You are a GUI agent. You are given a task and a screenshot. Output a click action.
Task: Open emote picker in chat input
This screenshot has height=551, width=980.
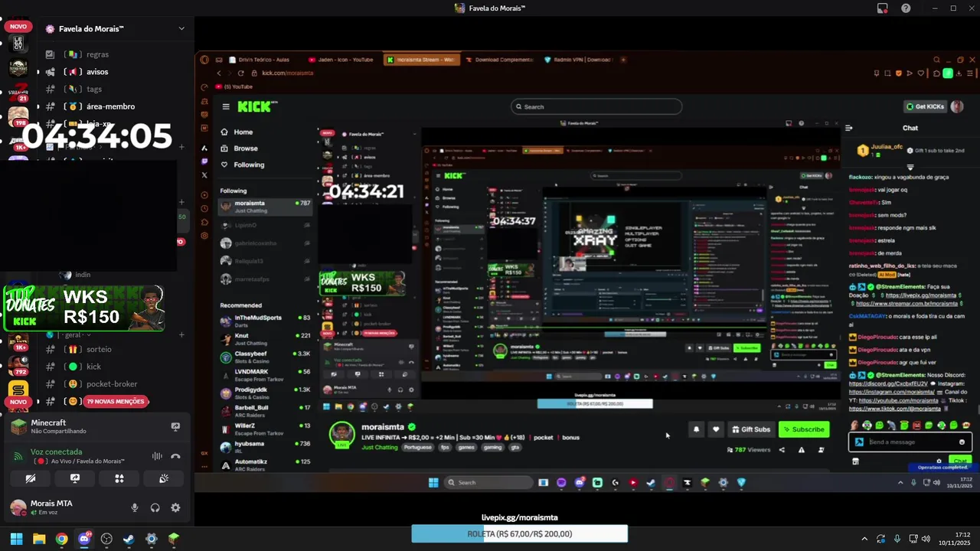point(962,442)
